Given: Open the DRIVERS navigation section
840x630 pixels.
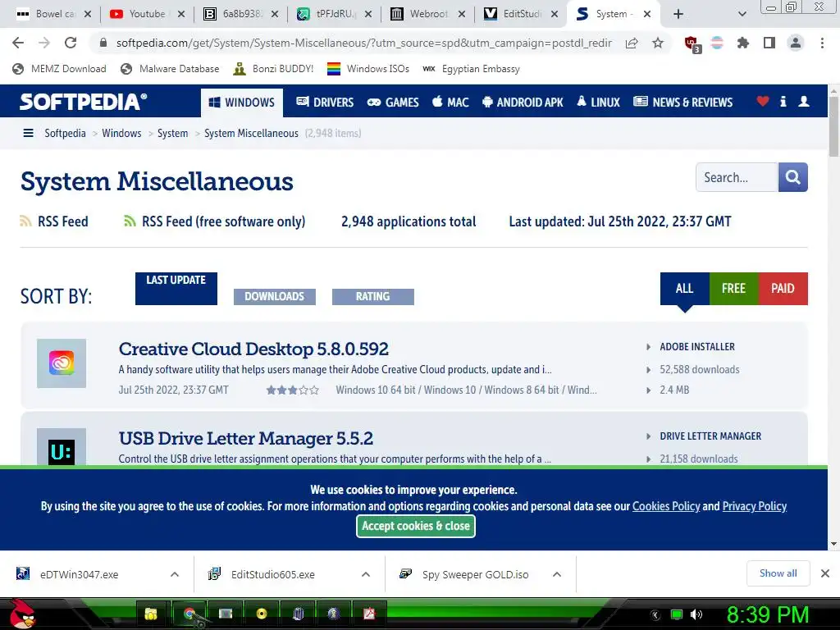Looking at the screenshot, I should [325, 102].
